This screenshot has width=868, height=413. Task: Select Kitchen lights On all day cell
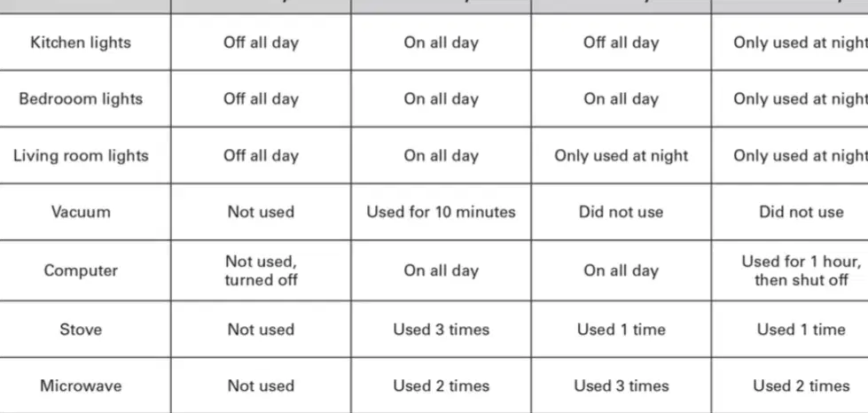442,43
